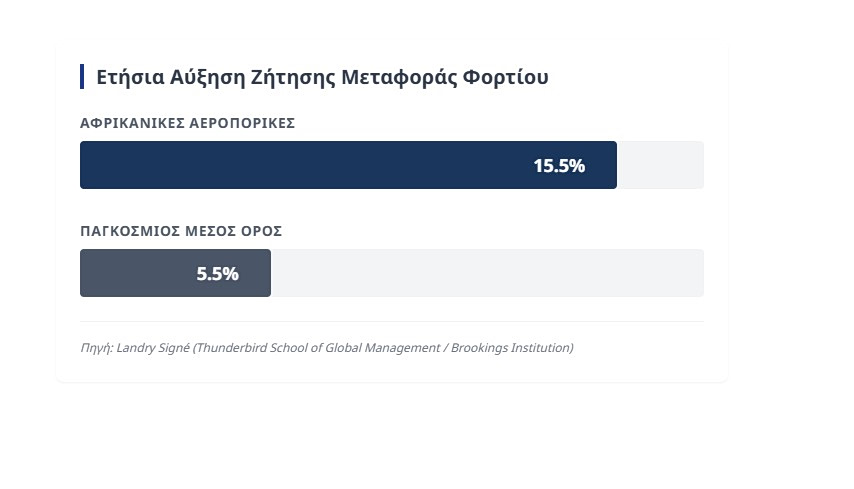Select the ΑΦΡΙΚΑΝΙΚΕΣ ΑΕΡΟΠΟΡΙΚΕΣ label
This screenshot has width=854, height=489.
(x=187, y=123)
